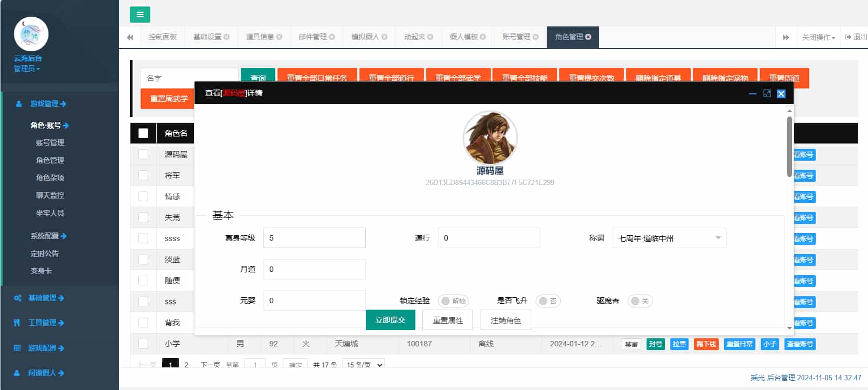The width and height of the screenshot is (868, 390).
Task: Close the 基础设置 tab via its x icon
Action: click(x=227, y=37)
